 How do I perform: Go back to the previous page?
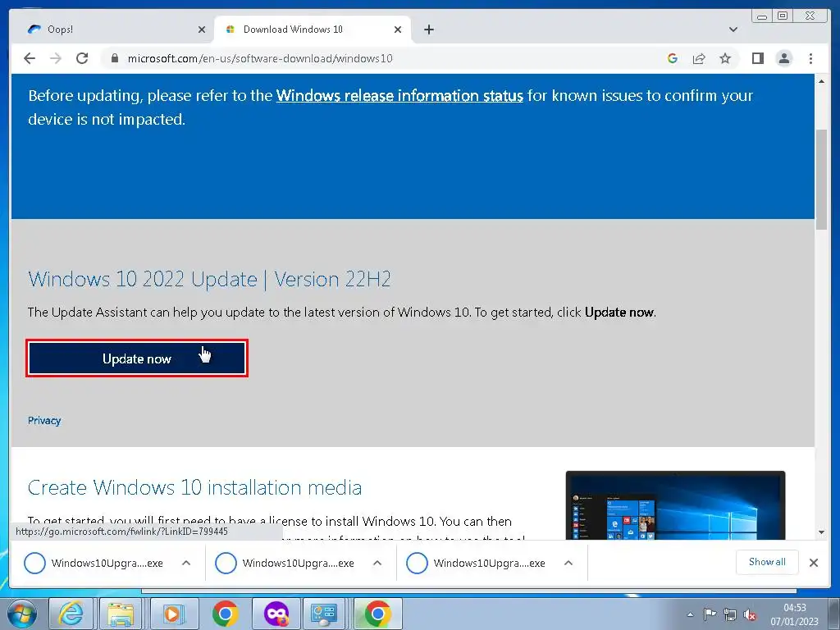point(30,58)
